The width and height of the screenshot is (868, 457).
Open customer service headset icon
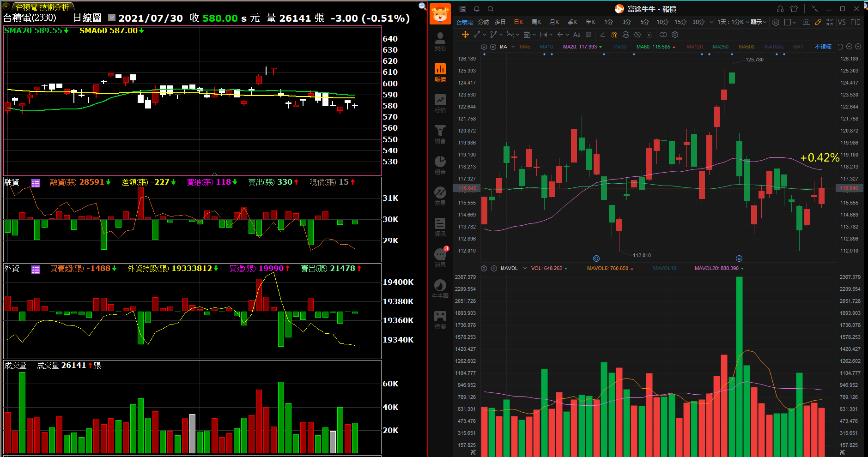pos(780,9)
